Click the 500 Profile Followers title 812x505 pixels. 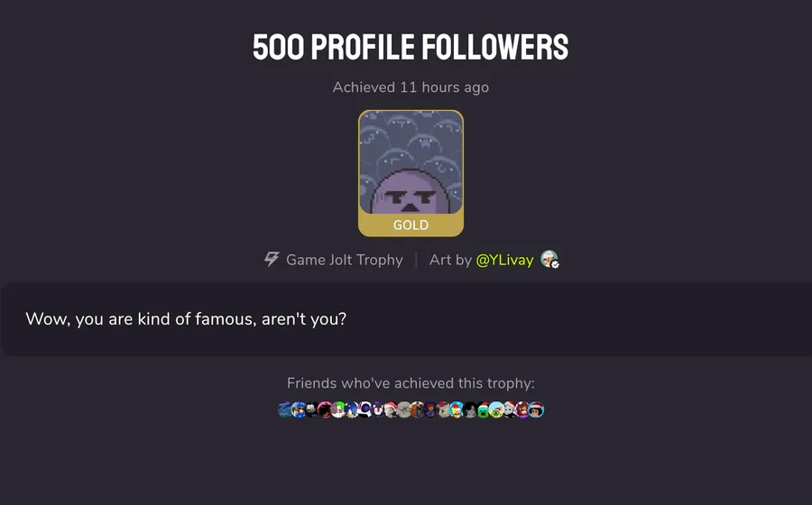[411, 47]
